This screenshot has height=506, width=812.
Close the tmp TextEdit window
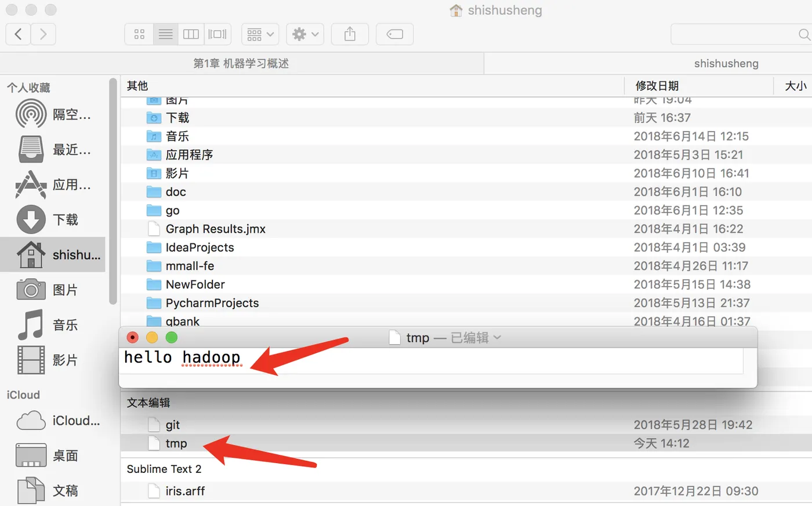coord(133,337)
